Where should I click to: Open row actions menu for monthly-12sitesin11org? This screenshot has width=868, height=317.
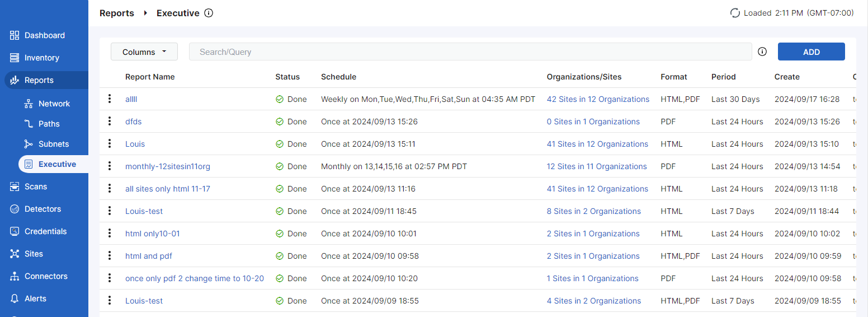tap(110, 166)
